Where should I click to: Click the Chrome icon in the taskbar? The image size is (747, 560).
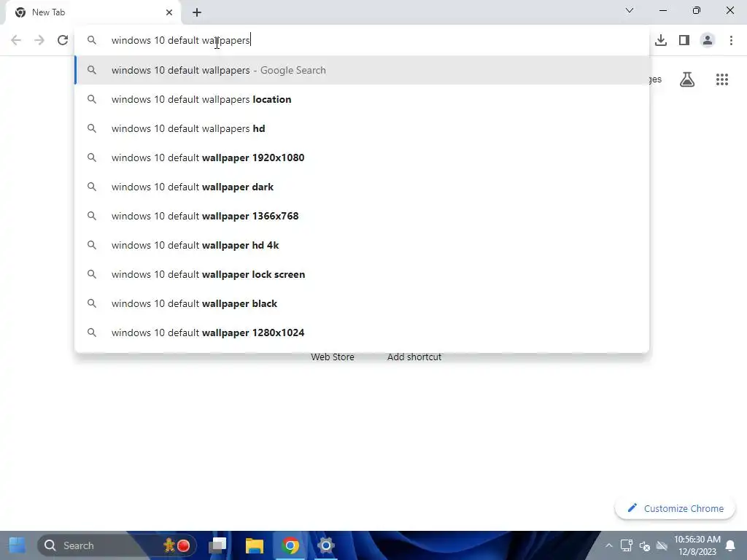[290, 545]
